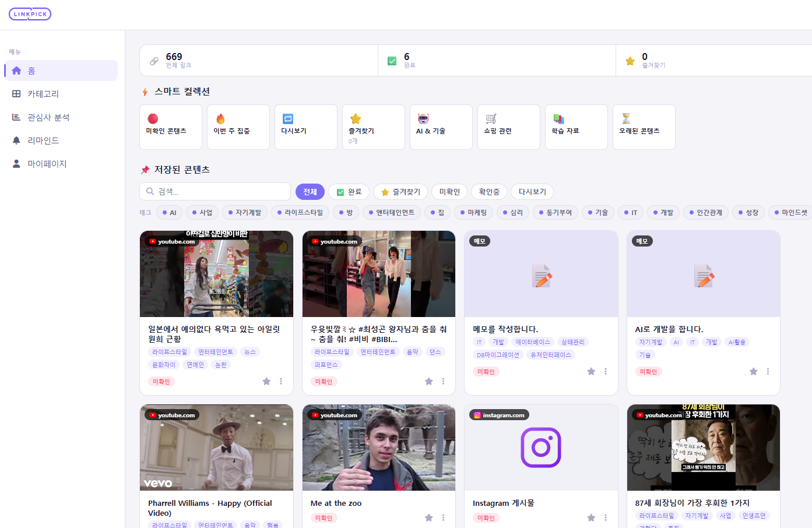Select the 확인중 filter tab
The image size is (812, 528).
(x=489, y=192)
